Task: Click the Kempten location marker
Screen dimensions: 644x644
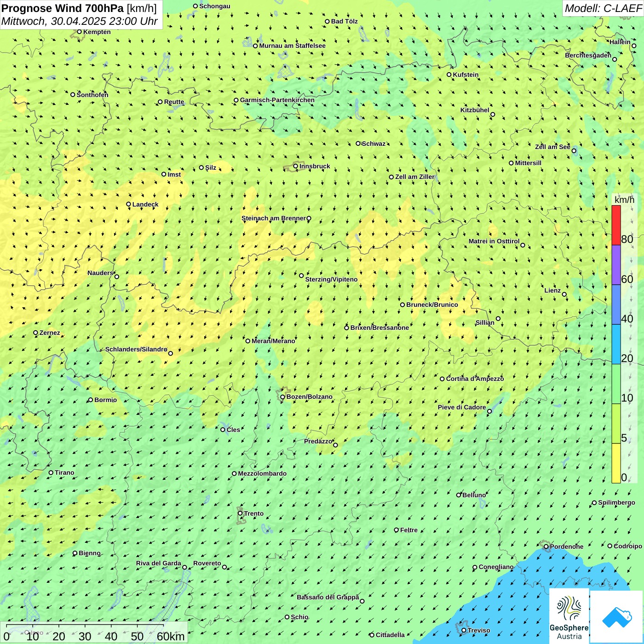Action: point(79,32)
